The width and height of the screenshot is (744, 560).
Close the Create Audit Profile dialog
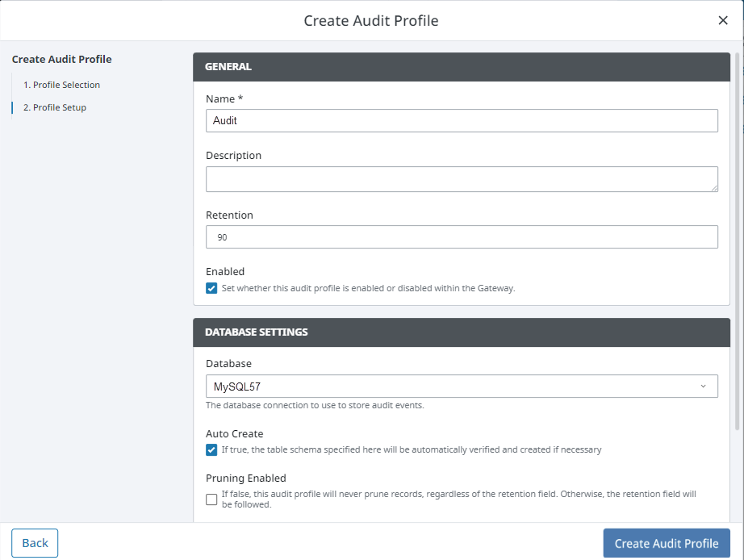point(723,20)
